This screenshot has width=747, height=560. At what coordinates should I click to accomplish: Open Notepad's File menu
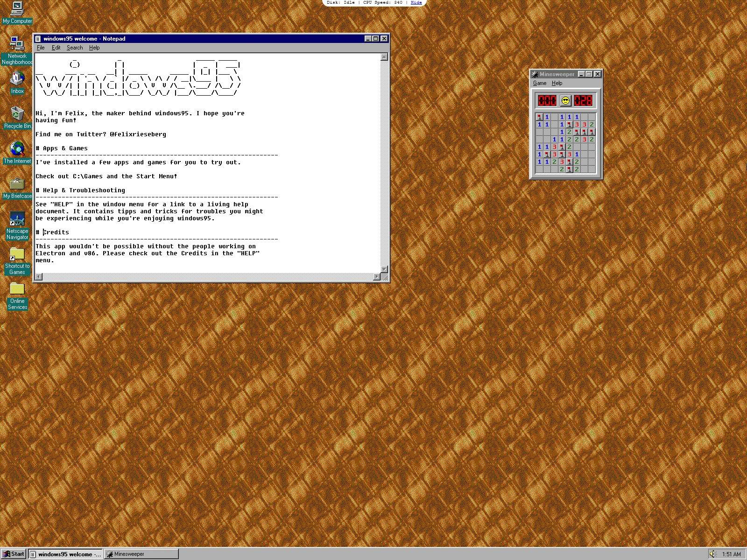(x=40, y=47)
